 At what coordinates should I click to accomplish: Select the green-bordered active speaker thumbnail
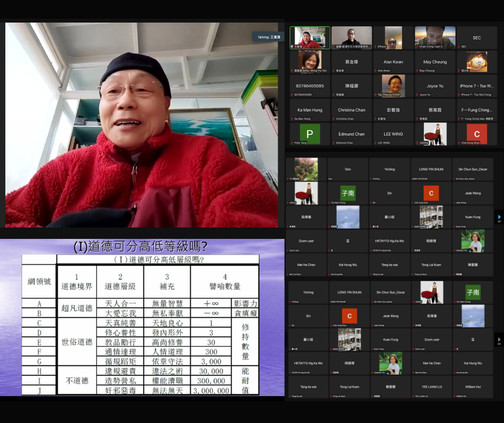click(309, 38)
